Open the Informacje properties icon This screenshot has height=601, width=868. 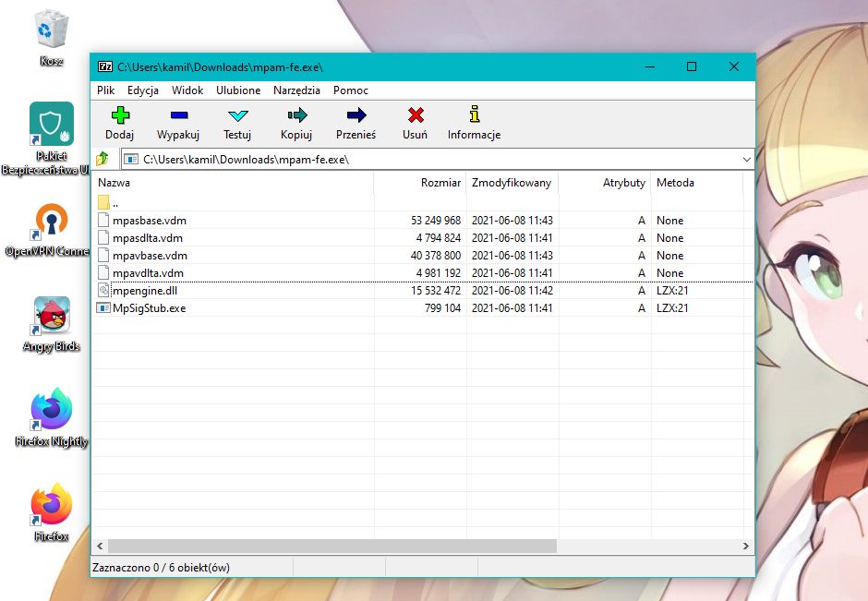pyautogui.click(x=474, y=115)
